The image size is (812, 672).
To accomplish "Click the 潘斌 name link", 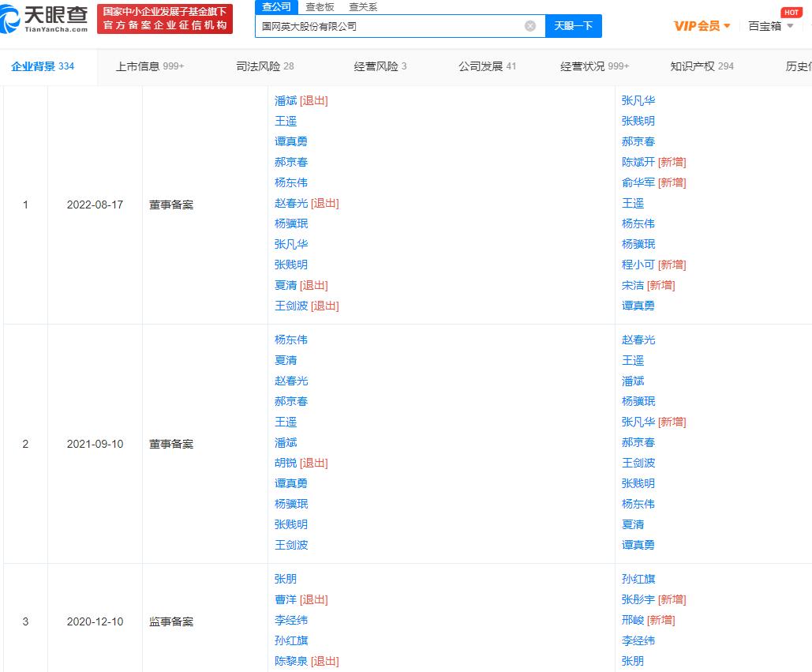I will click(285, 100).
